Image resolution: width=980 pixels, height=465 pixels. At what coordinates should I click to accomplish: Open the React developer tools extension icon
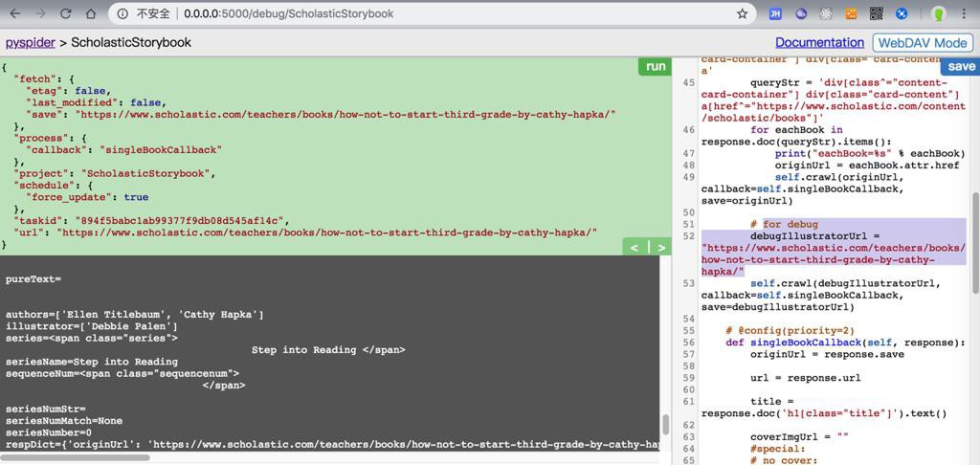click(x=826, y=13)
